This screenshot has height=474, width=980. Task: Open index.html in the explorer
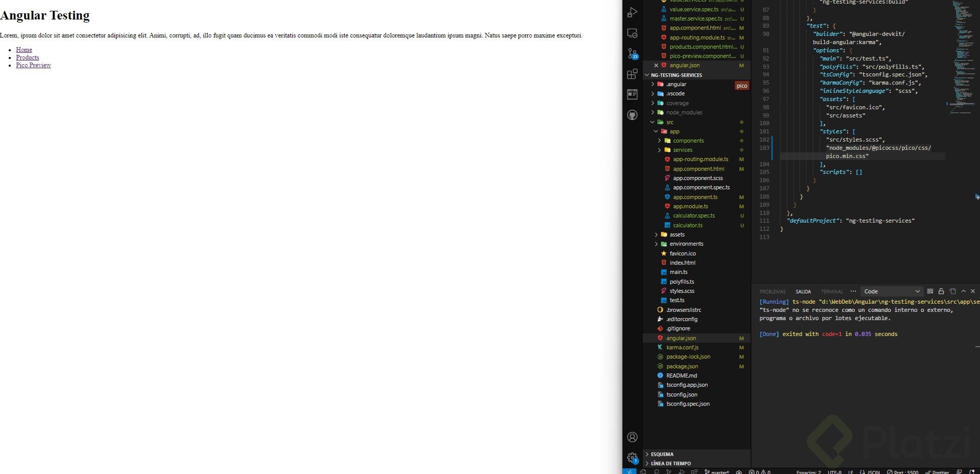697,263
